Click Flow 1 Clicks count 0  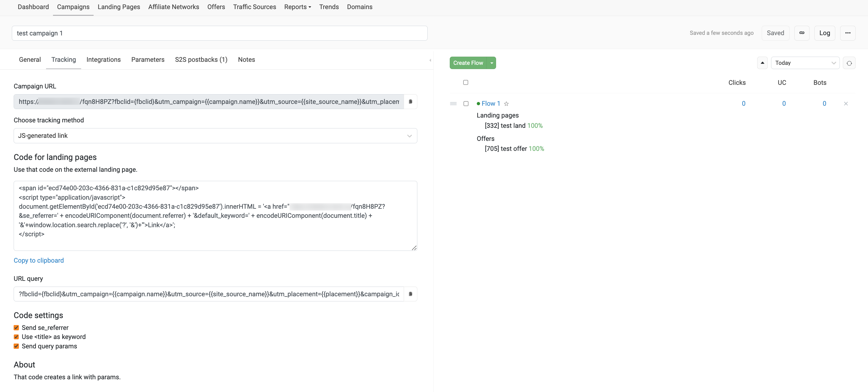point(743,104)
